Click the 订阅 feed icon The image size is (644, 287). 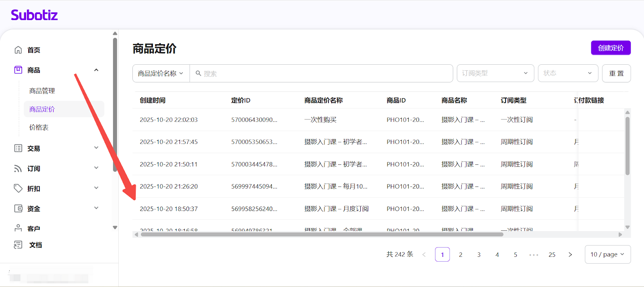tap(18, 168)
